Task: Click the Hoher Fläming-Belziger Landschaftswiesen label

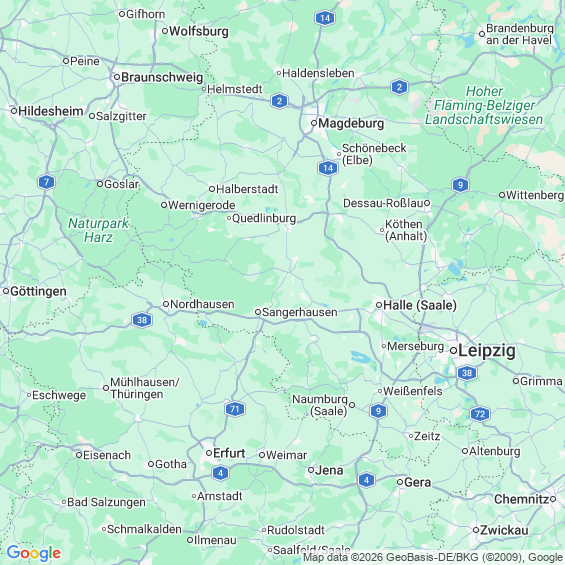Action: click(x=484, y=105)
